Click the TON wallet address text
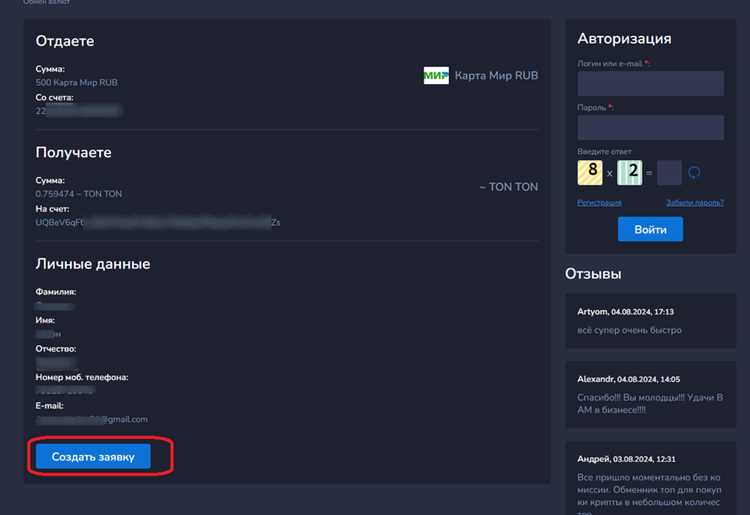 coord(157,222)
